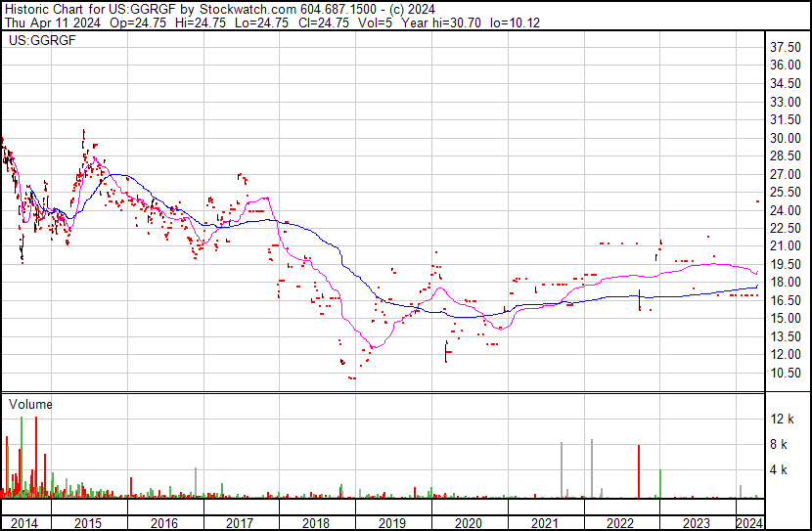Select the 2020 year label on timeline

470,523
